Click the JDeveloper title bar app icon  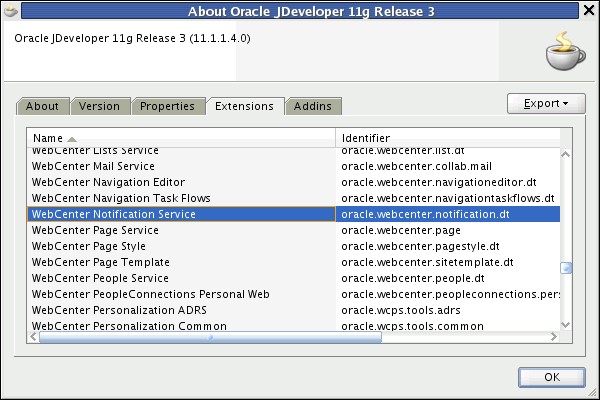coord(10,11)
